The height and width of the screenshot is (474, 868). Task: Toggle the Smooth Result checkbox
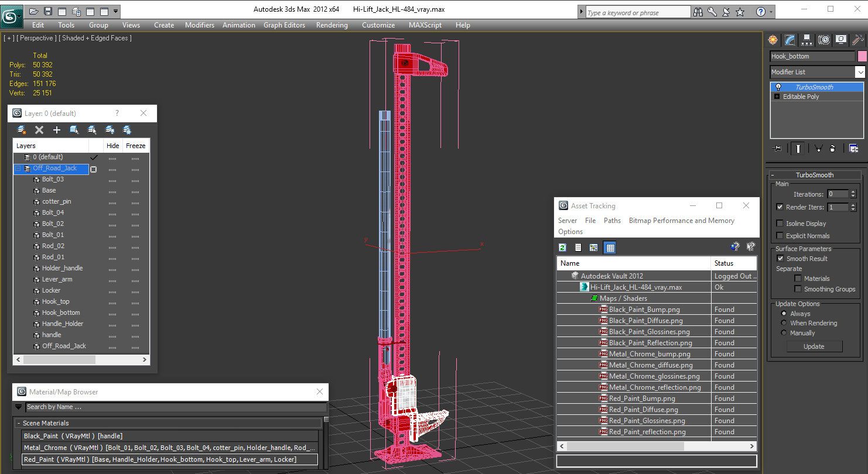coord(780,259)
